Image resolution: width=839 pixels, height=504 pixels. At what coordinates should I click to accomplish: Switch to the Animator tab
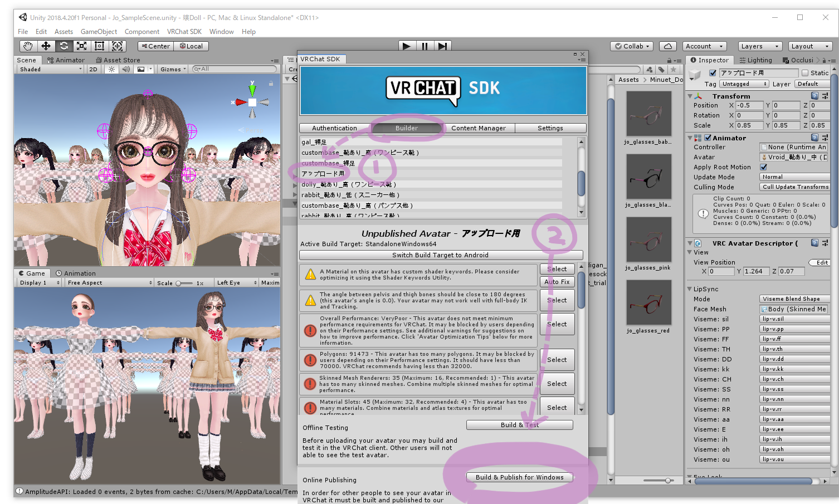click(x=66, y=60)
